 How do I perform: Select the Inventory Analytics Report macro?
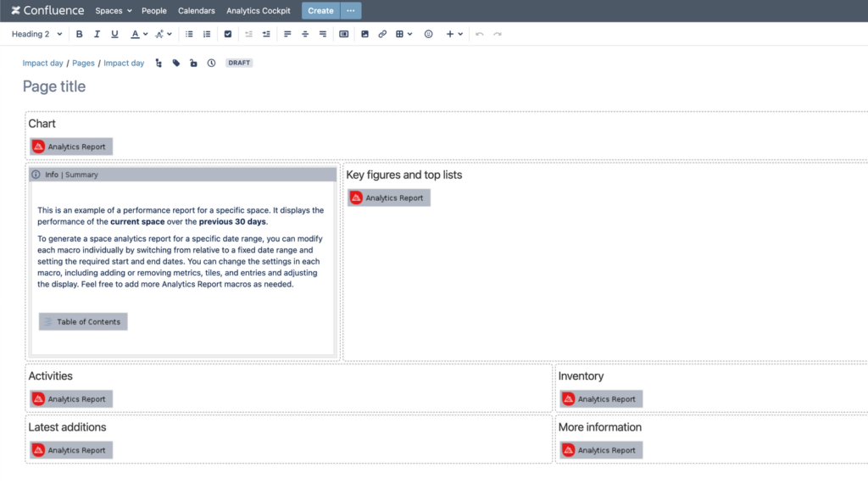tap(601, 398)
